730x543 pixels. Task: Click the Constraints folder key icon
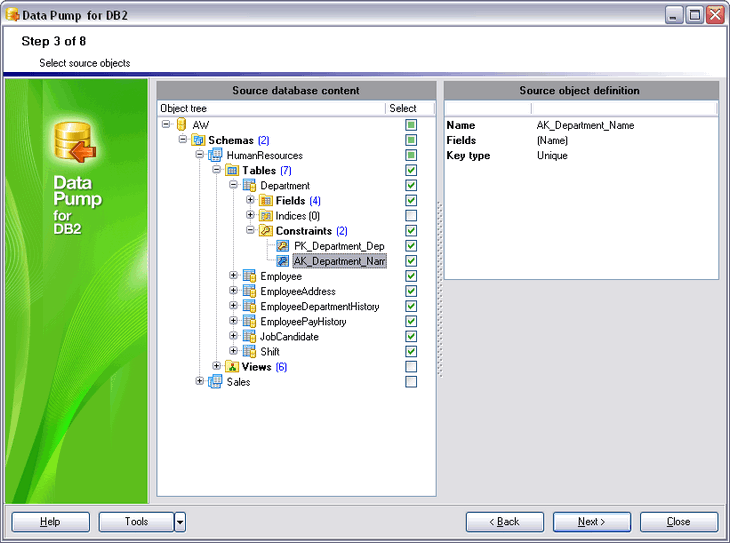pos(266,231)
